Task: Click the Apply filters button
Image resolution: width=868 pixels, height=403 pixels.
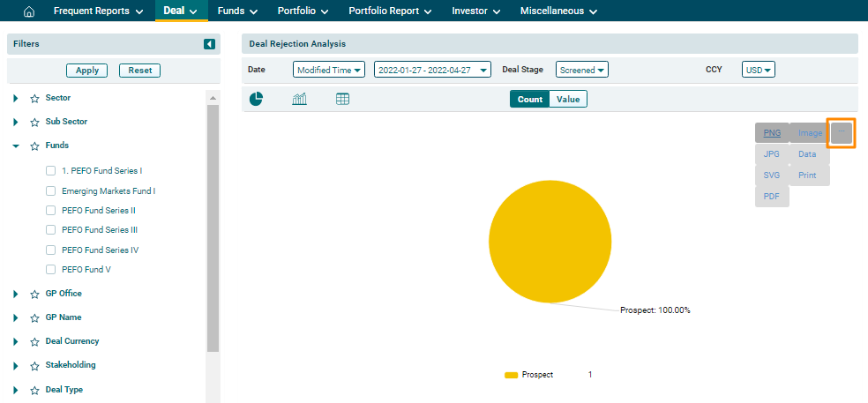Action: point(87,71)
